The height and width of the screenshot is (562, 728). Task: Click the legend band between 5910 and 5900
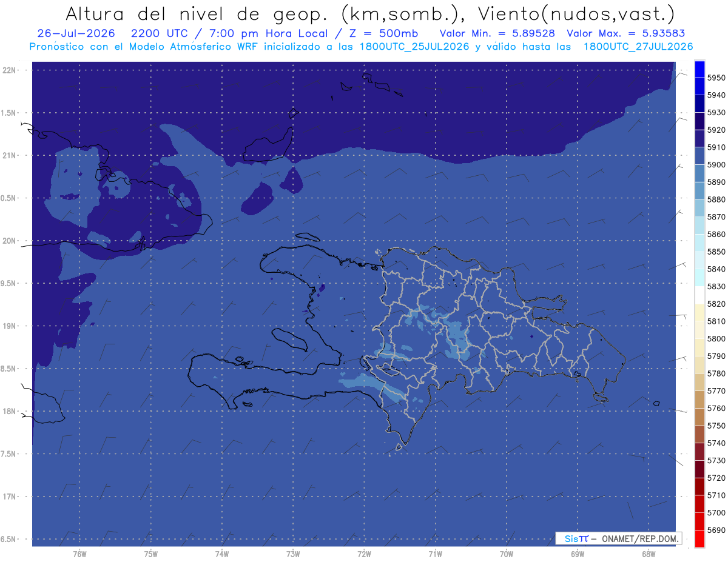coord(699,156)
